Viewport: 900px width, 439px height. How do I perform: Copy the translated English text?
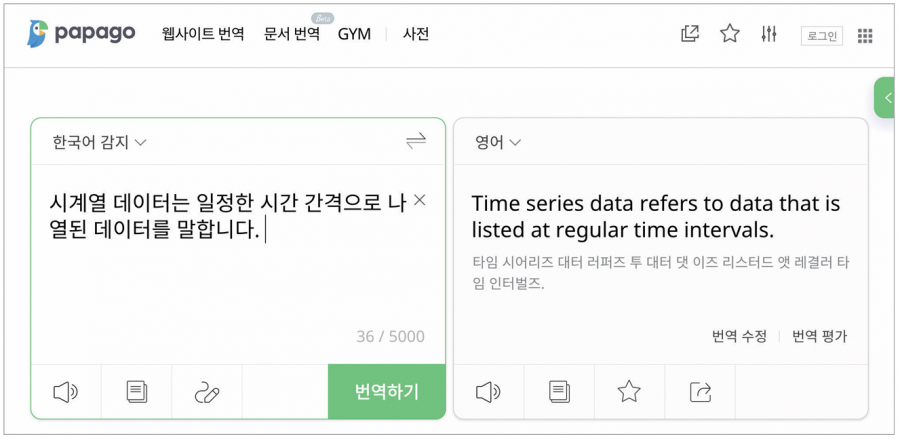pyautogui.click(x=559, y=393)
